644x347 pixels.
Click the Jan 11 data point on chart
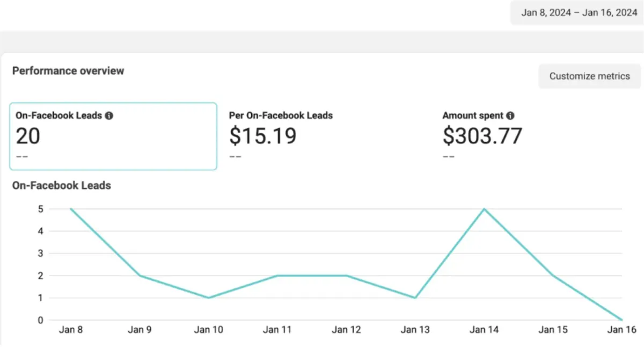277,276
